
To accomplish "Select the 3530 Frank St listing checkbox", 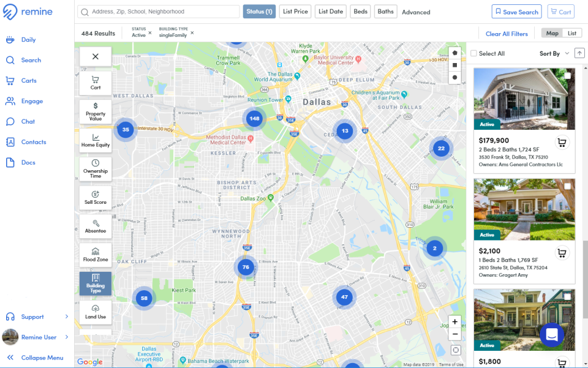I will click(x=567, y=76).
